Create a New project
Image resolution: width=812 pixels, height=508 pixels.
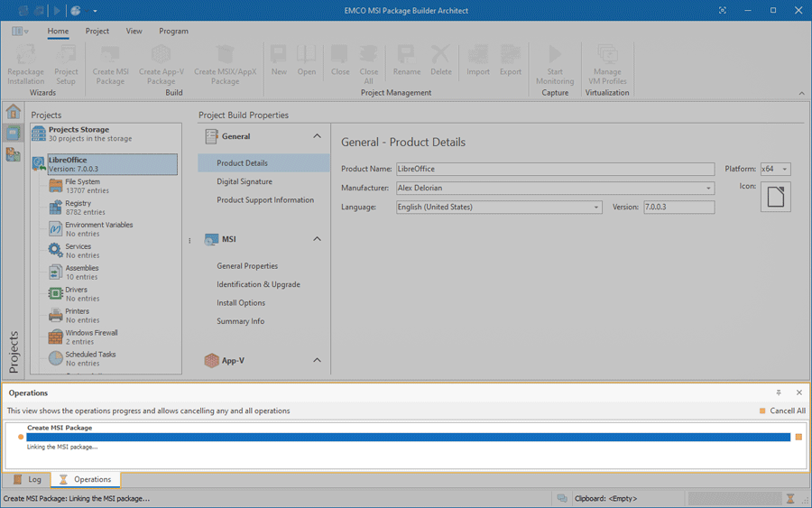tap(279, 60)
